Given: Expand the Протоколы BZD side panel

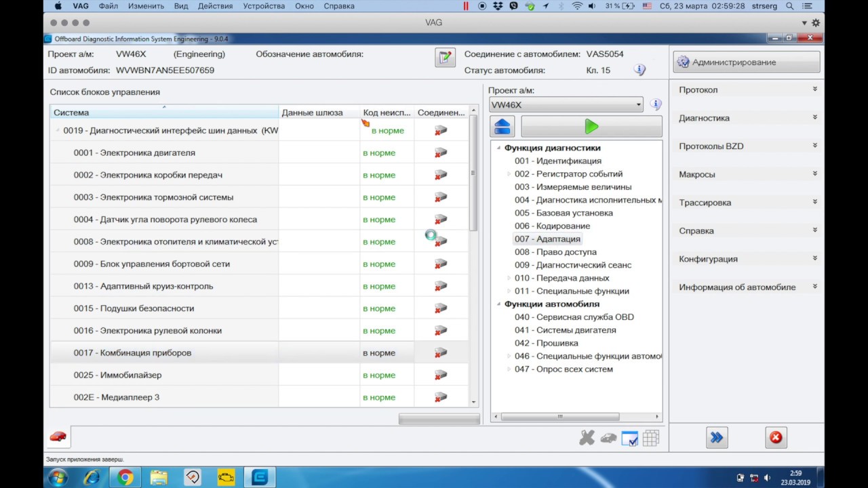Looking at the screenshot, I should (747, 146).
